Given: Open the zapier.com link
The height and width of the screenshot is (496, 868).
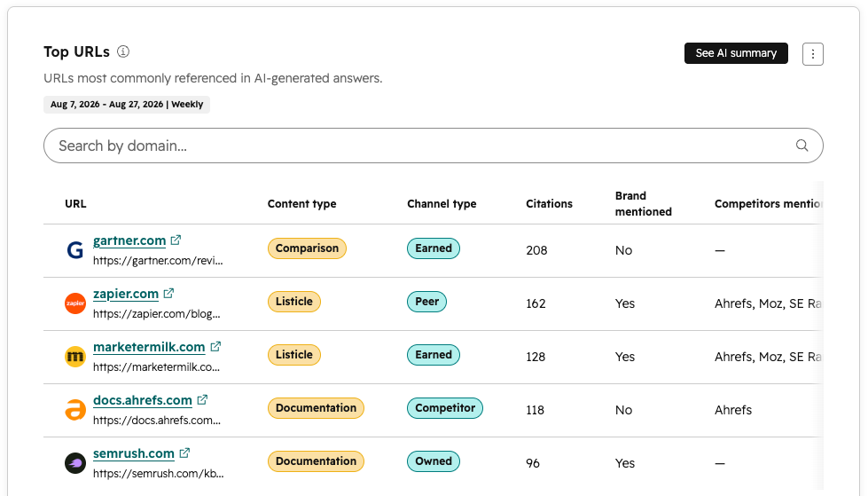Looking at the screenshot, I should [x=126, y=294].
